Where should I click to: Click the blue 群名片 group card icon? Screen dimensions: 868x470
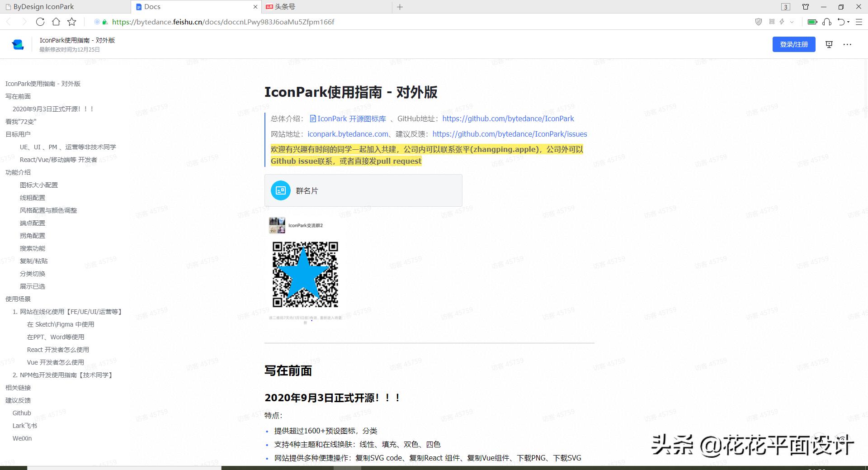coord(280,190)
